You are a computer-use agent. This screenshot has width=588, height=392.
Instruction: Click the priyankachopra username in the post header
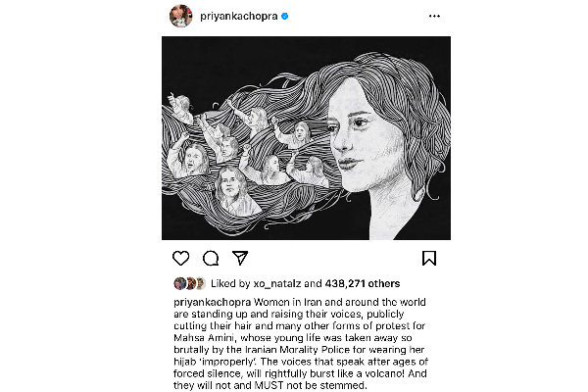tap(238, 17)
